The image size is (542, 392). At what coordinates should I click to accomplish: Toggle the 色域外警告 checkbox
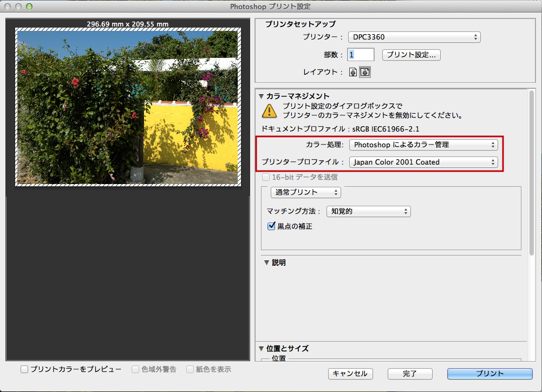136,369
